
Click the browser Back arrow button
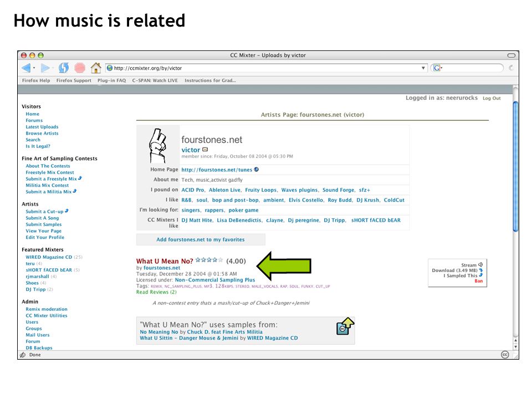26,68
